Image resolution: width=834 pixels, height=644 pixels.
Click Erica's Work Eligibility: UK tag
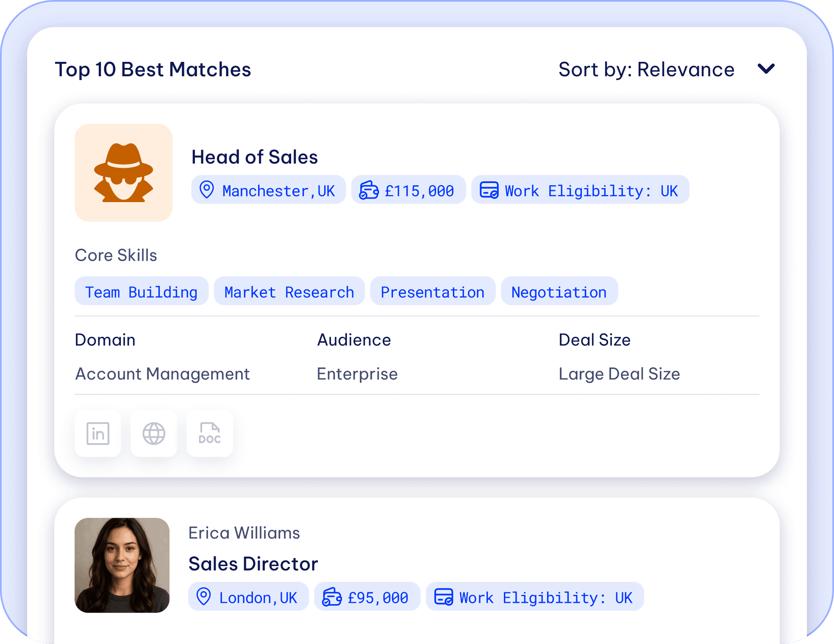click(534, 597)
